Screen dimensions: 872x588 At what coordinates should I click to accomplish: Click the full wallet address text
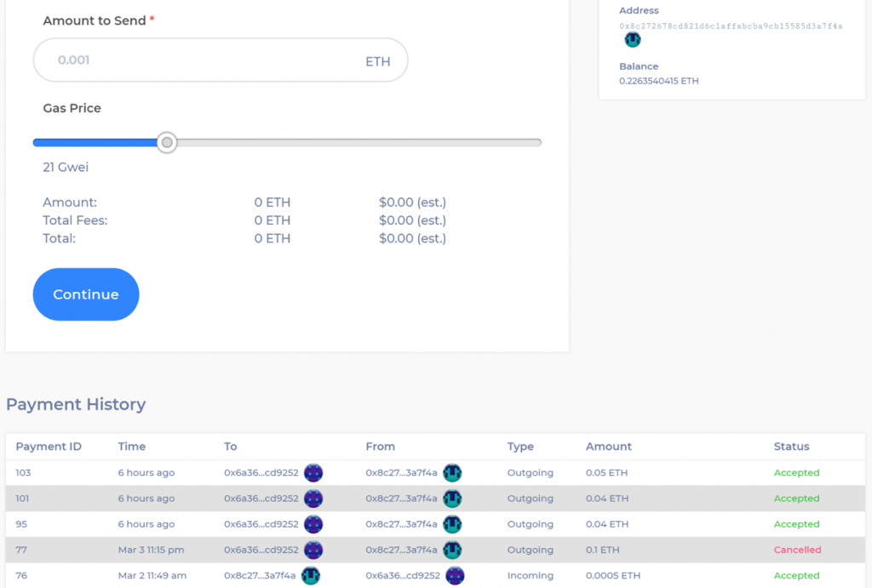[731, 26]
